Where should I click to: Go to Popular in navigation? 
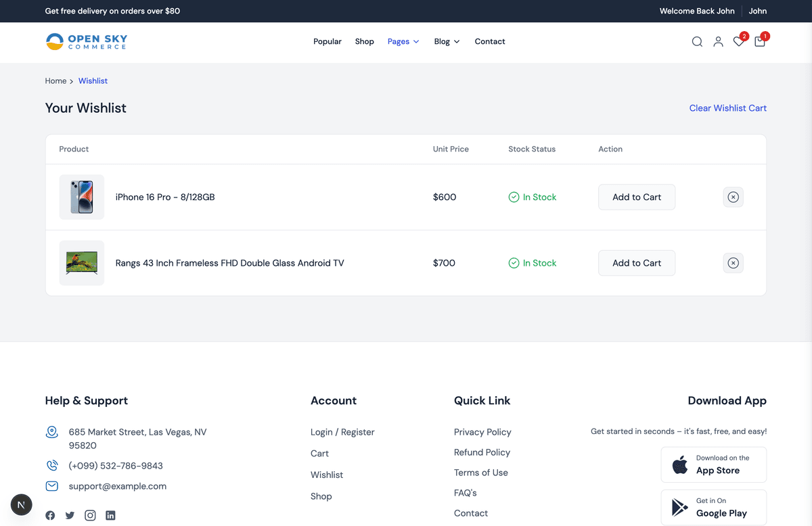coord(328,42)
